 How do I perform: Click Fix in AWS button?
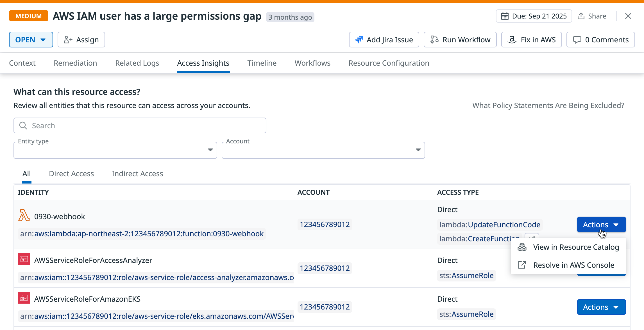coord(531,40)
